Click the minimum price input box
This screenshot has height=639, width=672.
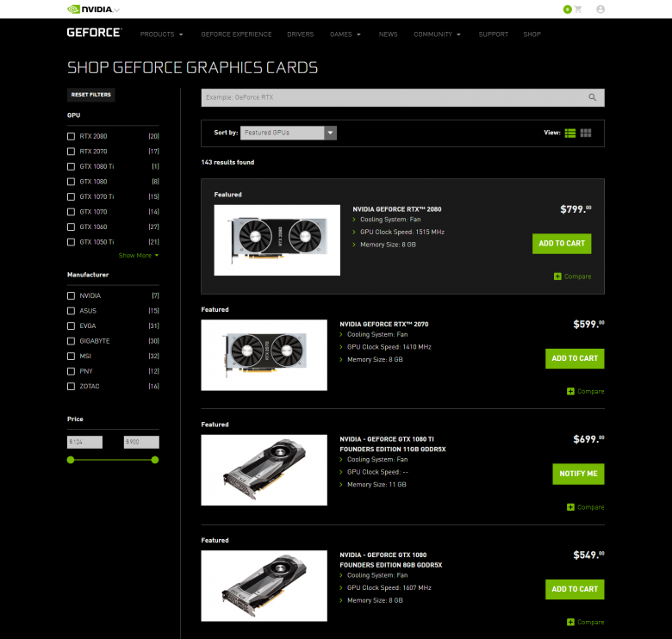(x=84, y=442)
